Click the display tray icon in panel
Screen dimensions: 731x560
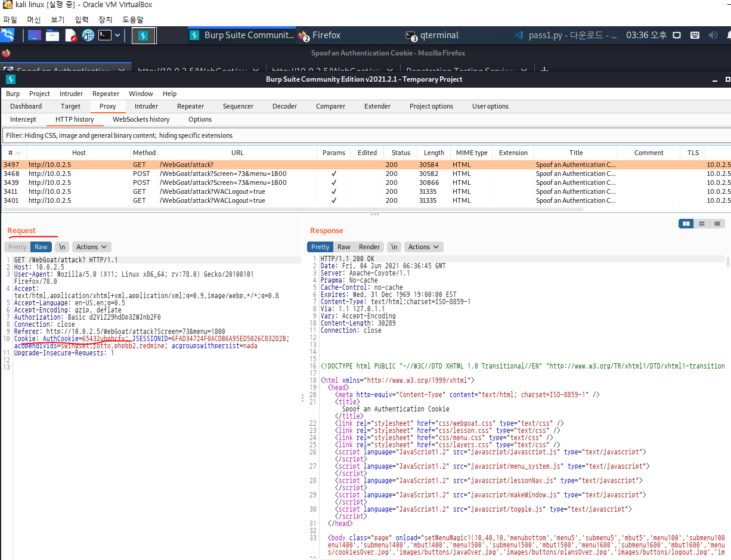pyautogui.click(x=678, y=36)
